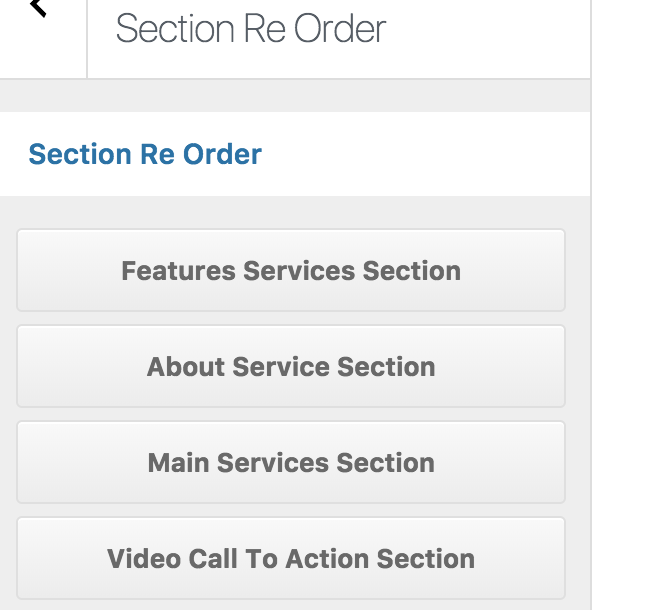The height and width of the screenshot is (610, 670).
Task: Select the Features Services Section item
Action: coord(291,271)
